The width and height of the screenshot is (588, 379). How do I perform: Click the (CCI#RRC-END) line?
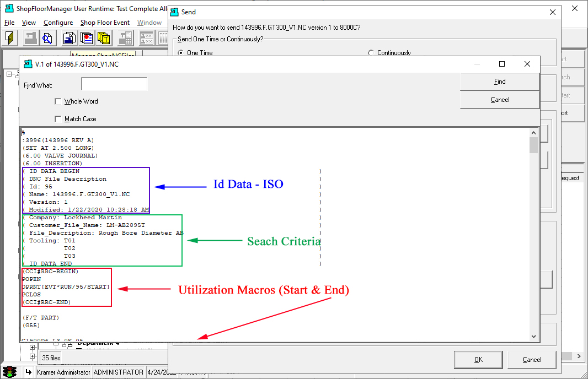click(46, 302)
